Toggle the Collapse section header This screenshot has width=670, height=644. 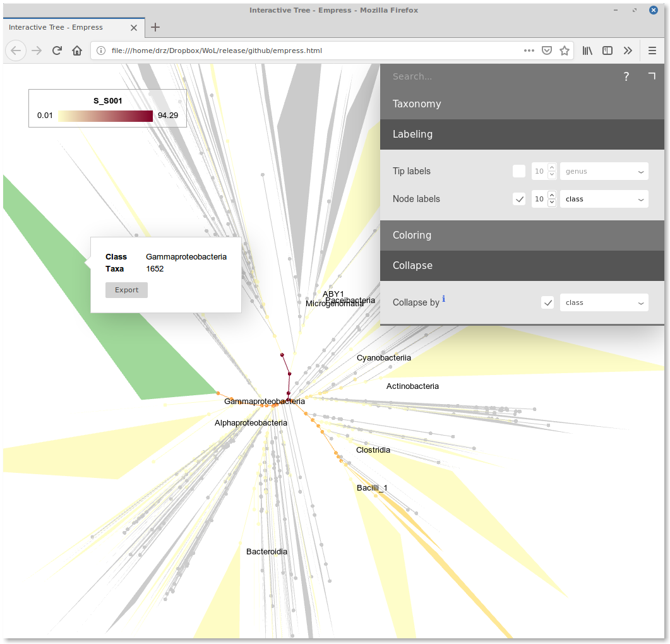click(522, 266)
